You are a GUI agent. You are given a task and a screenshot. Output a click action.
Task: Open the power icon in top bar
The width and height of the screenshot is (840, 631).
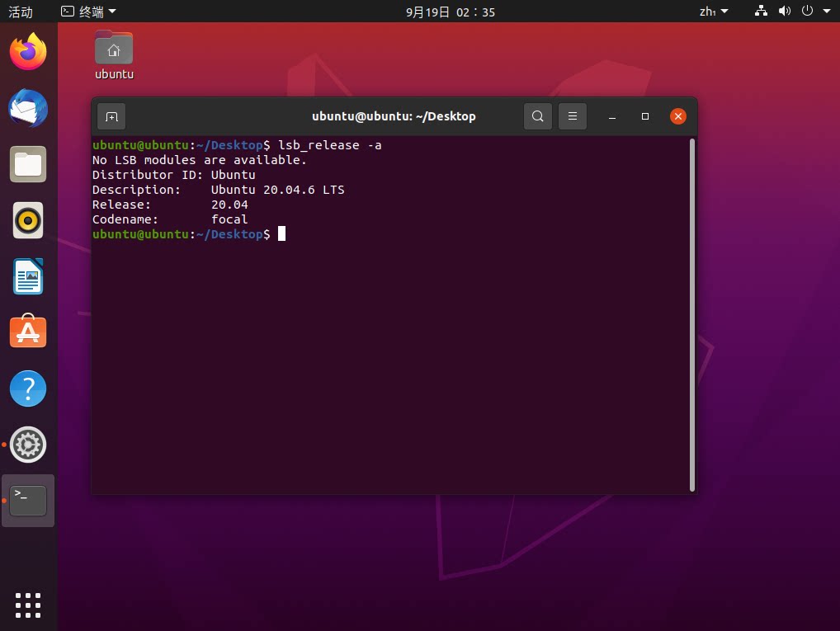[807, 12]
